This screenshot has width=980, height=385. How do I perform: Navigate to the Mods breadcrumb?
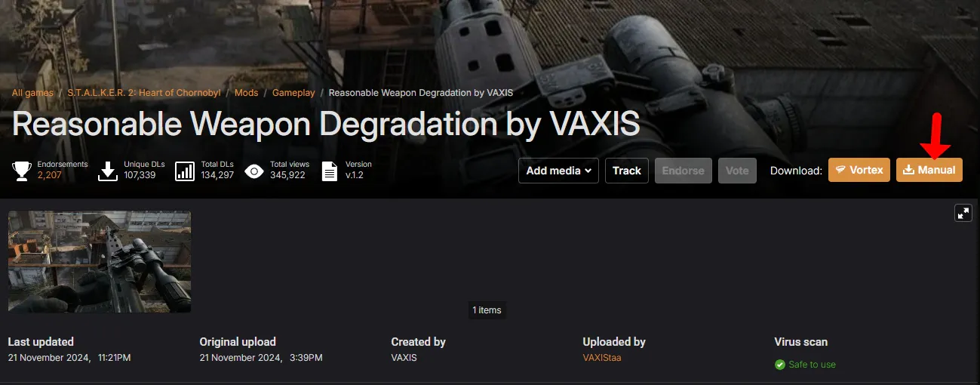click(247, 93)
